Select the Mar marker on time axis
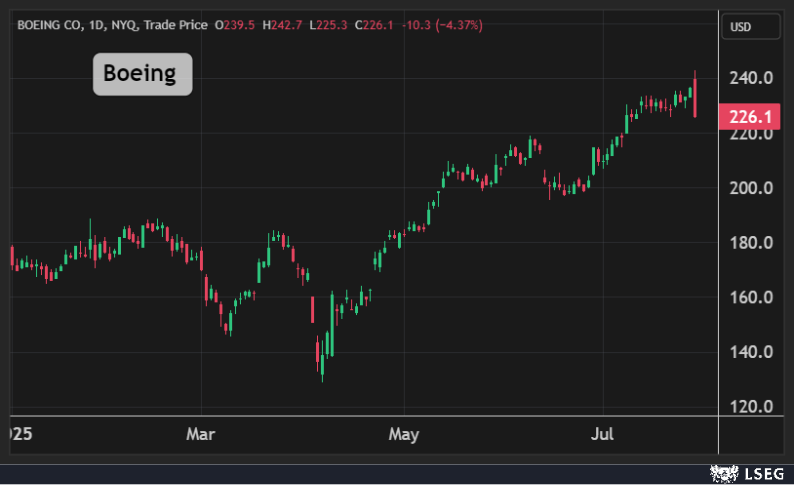The image size is (794, 485). [x=201, y=435]
